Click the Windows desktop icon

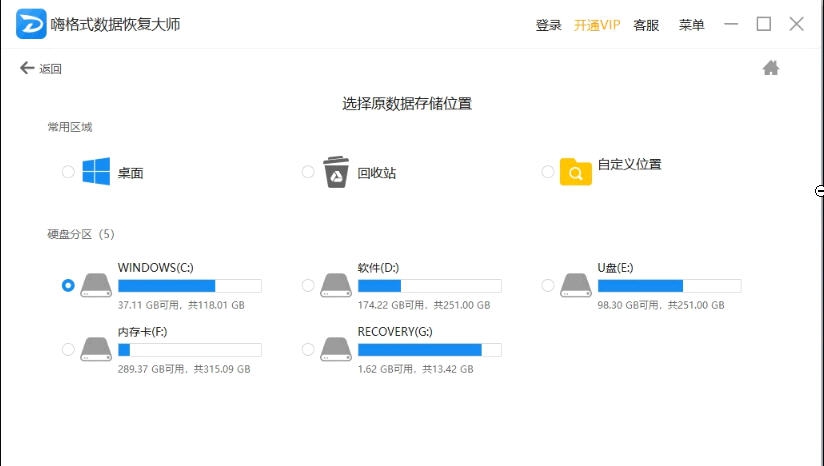click(x=96, y=171)
